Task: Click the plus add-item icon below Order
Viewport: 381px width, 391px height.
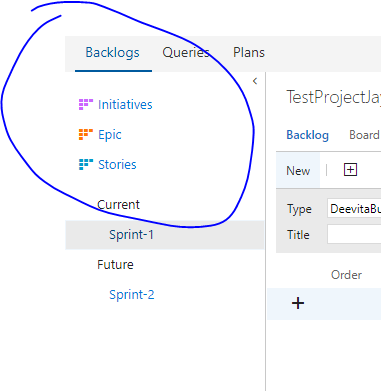Action: (x=298, y=303)
